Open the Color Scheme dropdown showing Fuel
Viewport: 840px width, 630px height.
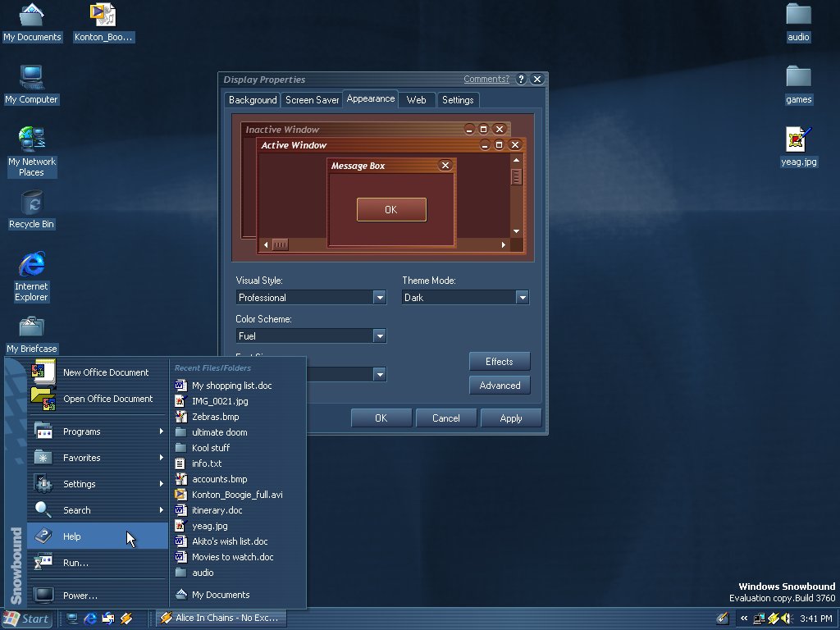379,336
